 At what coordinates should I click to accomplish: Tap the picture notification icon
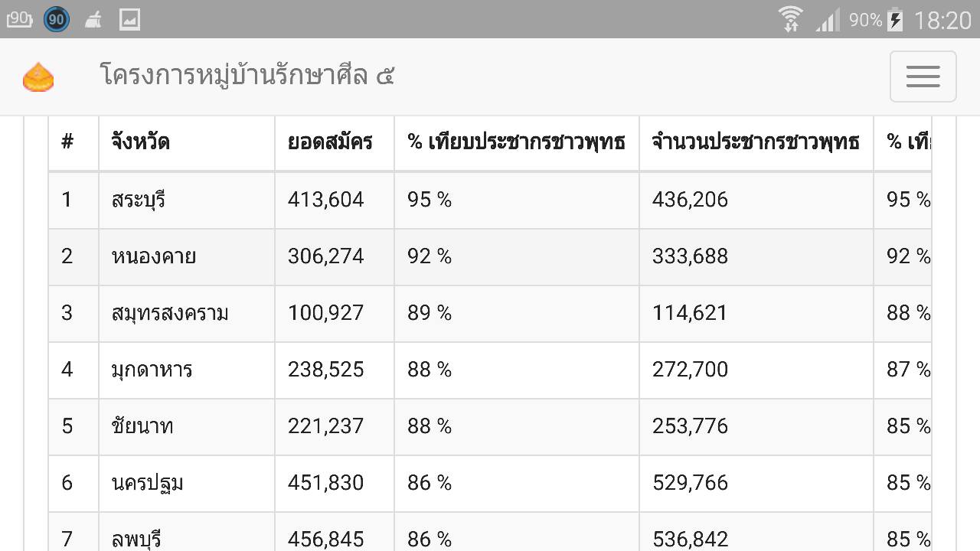[129, 20]
